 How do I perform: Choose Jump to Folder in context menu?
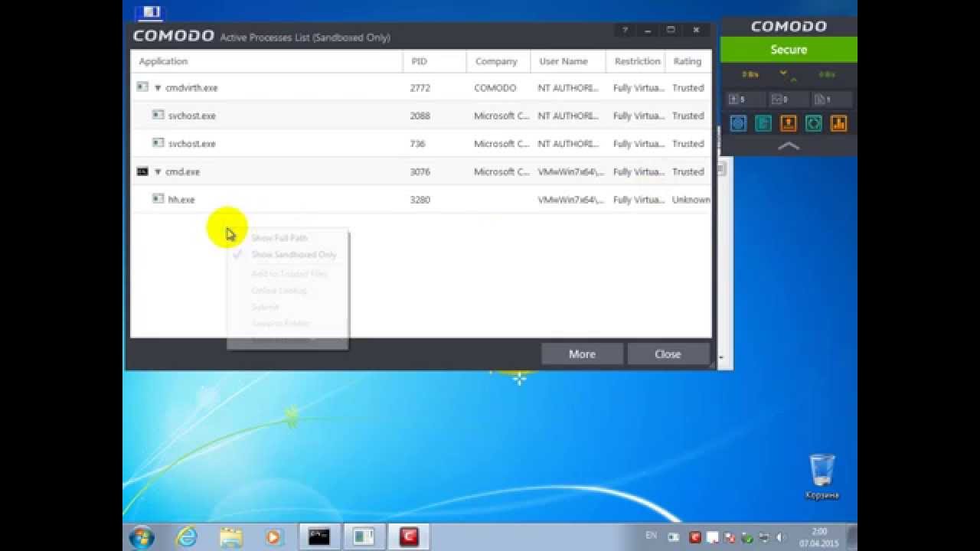(x=287, y=324)
